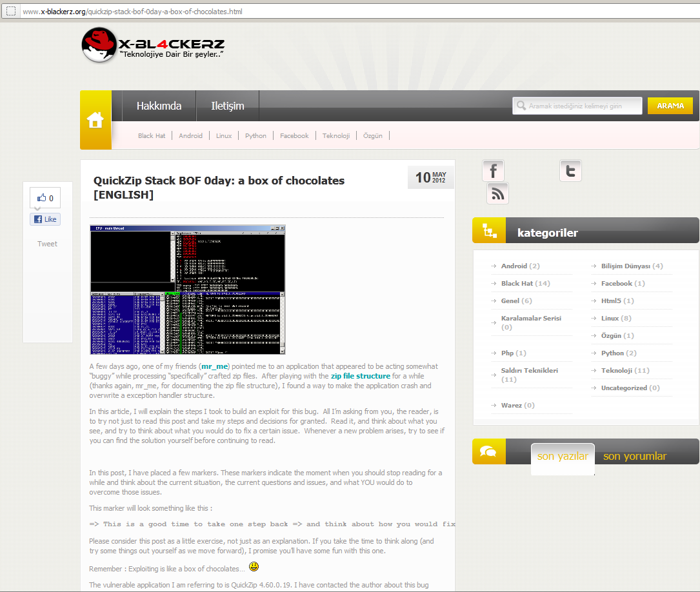Viewport: 700px width, 592px height.
Task: Click the thumbs-up like counter
Action: point(45,198)
